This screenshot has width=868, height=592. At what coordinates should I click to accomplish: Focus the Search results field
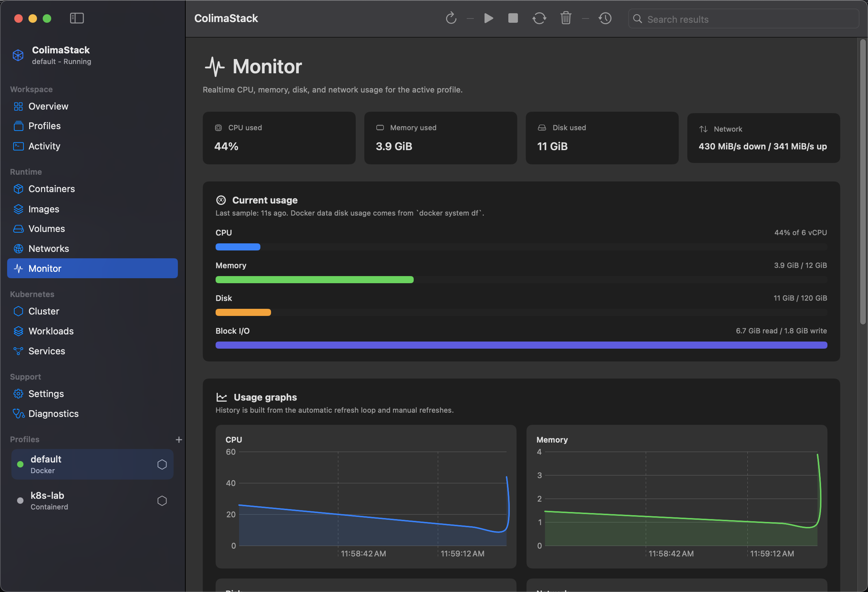[743, 19]
